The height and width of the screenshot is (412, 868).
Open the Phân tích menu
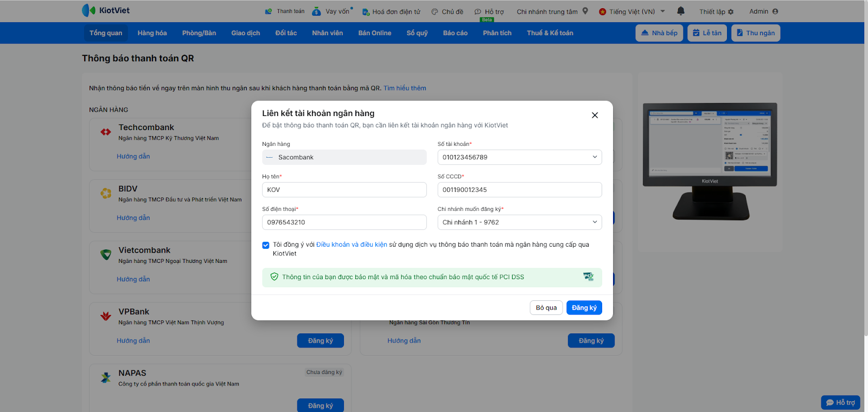point(497,33)
